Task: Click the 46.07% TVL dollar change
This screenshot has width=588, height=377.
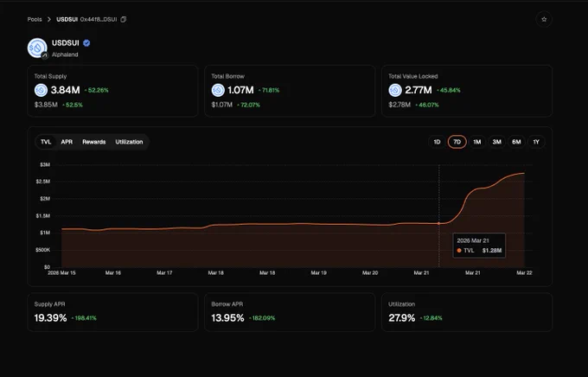Action: tap(427, 105)
